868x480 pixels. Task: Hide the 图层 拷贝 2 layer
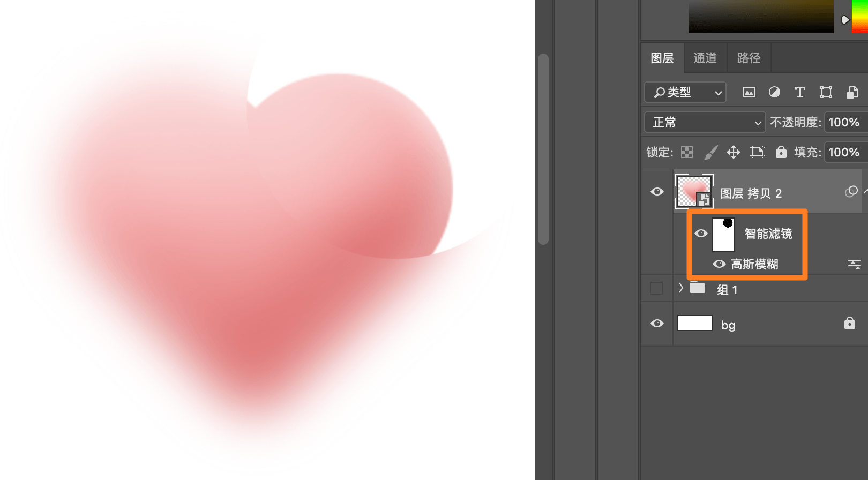point(657,192)
